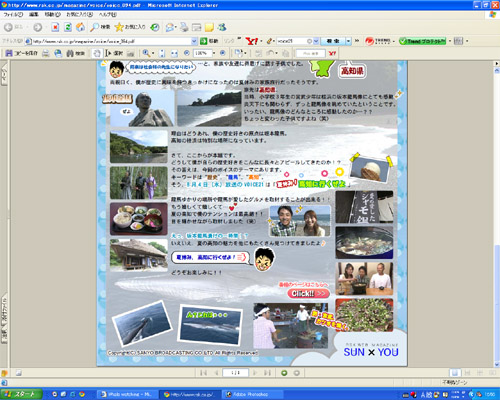Click the green previous view button
The width and height of the screenshot is (500, 400).
[284, 373]
